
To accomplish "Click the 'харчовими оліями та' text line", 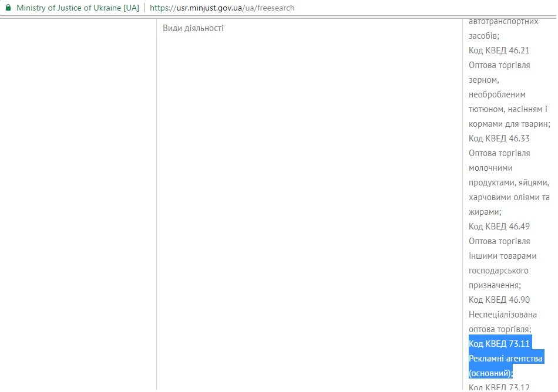I will 509,197.
